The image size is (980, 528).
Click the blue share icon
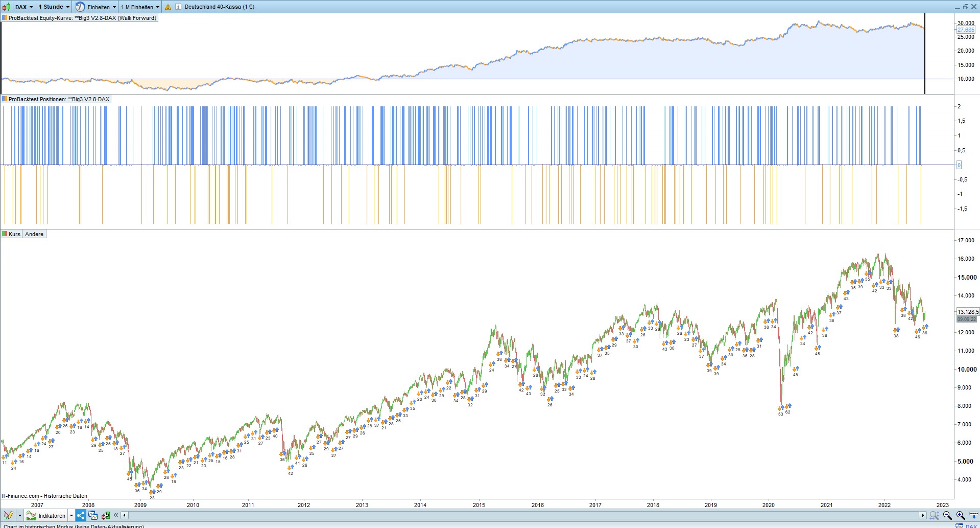coord(81,515)
